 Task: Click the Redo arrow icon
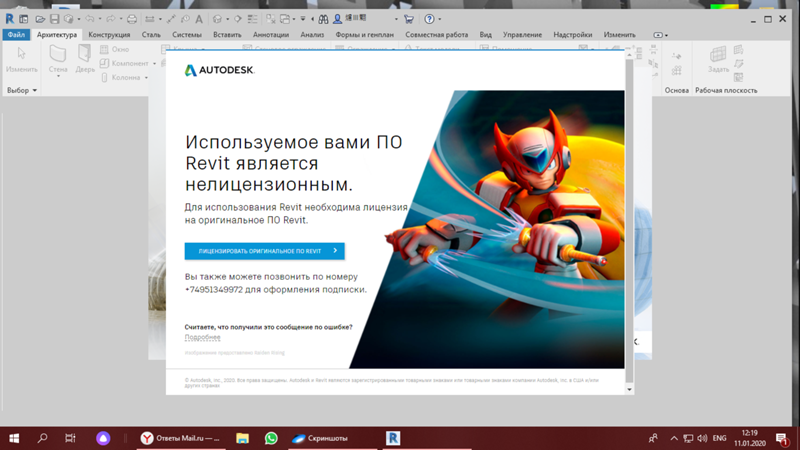[111, 19]
